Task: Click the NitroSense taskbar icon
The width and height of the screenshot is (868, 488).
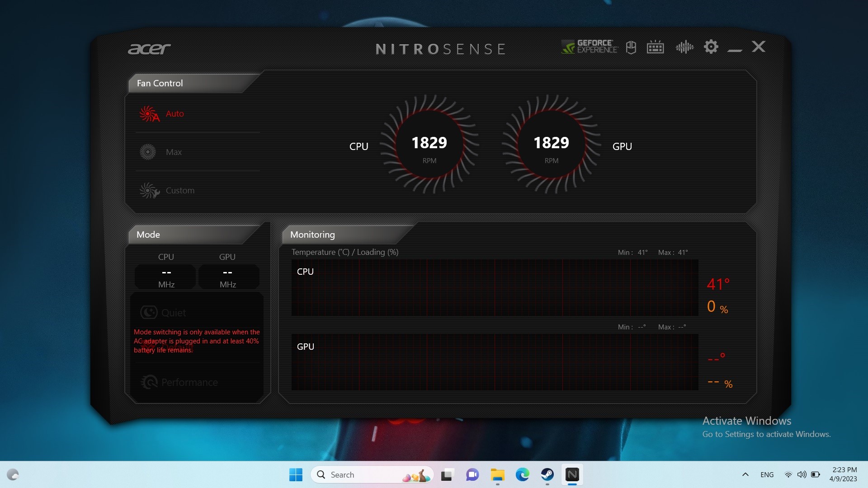Action: tap(572, 475)
